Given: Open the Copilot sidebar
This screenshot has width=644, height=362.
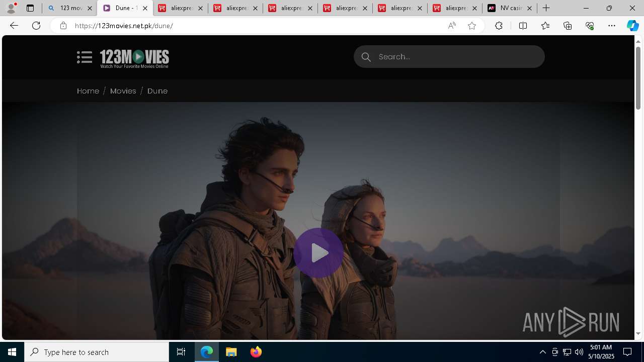Looking at the screenshot, I should tap(632, 26).
